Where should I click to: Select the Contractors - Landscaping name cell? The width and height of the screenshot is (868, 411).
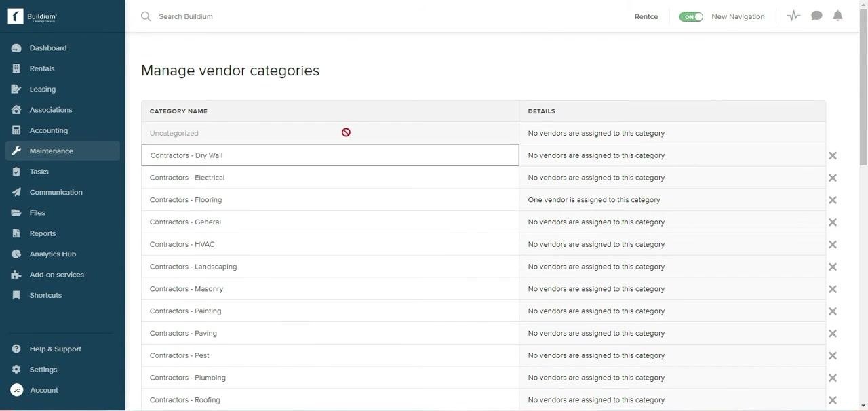(x=330, y=267)
